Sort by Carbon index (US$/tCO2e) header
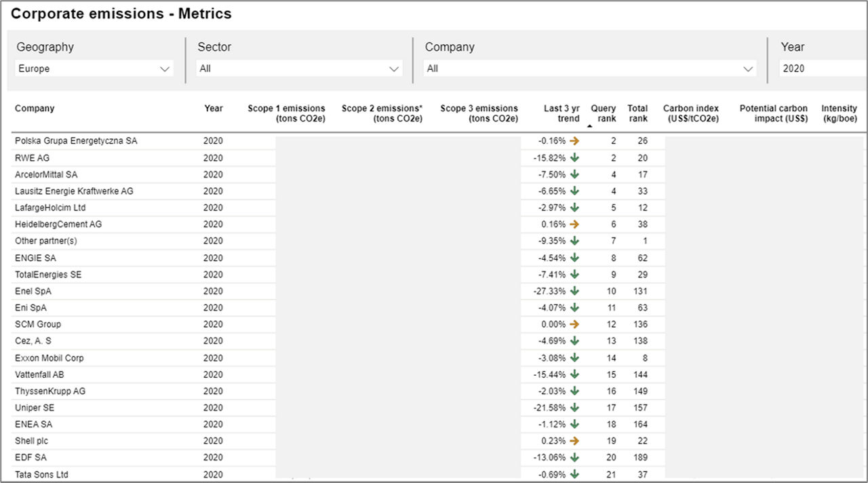The image size is (868, 483). 691,113
